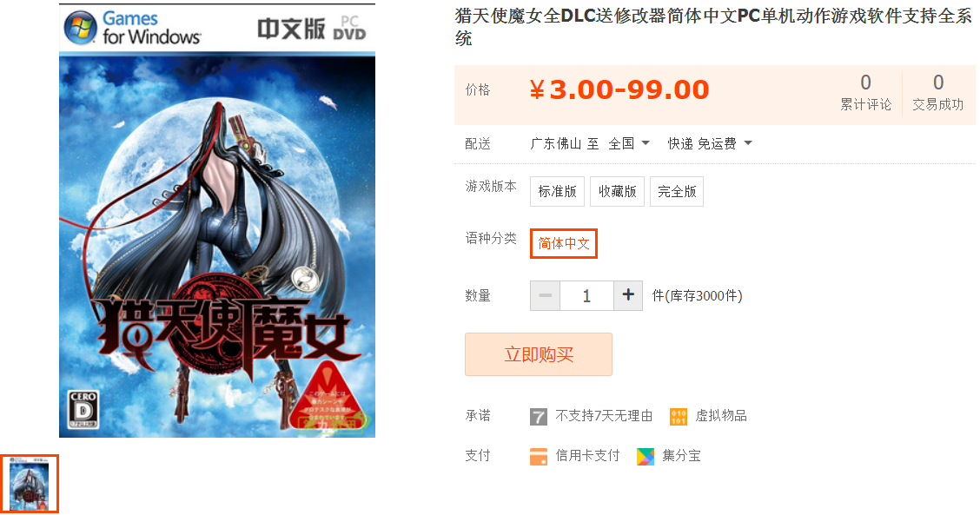Select the 收藏版 game version option

(617, 191)
